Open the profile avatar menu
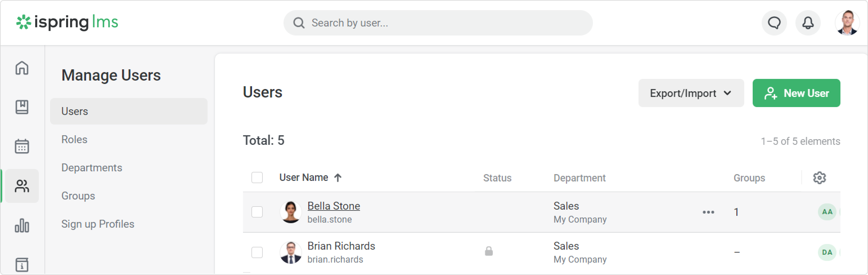Screen dimensions: 868x275 click(847, 23)
